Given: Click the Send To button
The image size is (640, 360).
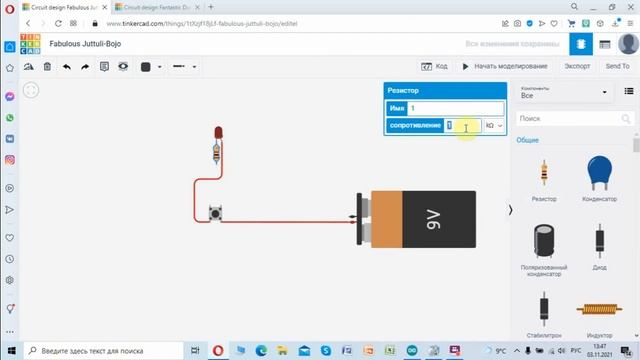Looking at the screenshot, I should [x=617, y=66].
